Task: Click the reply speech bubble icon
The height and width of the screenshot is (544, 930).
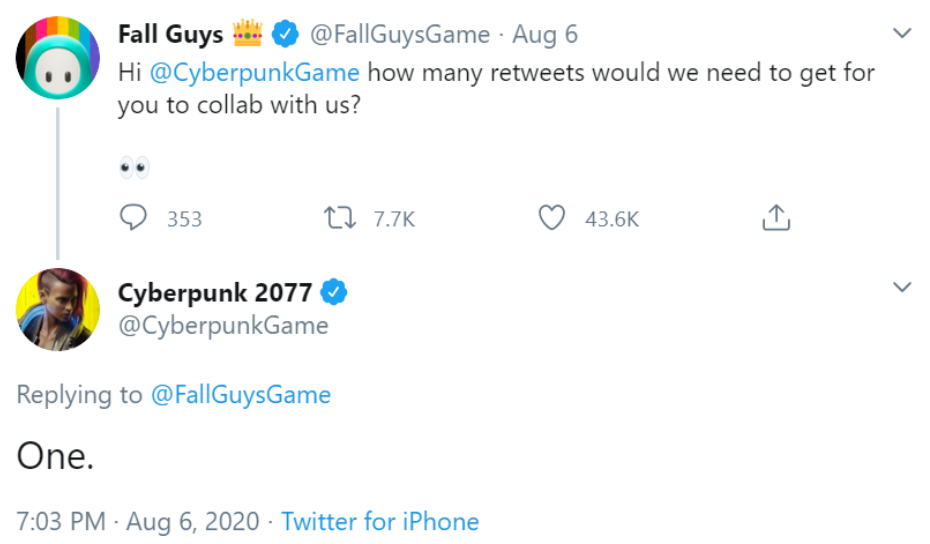Action: (133, 217)
